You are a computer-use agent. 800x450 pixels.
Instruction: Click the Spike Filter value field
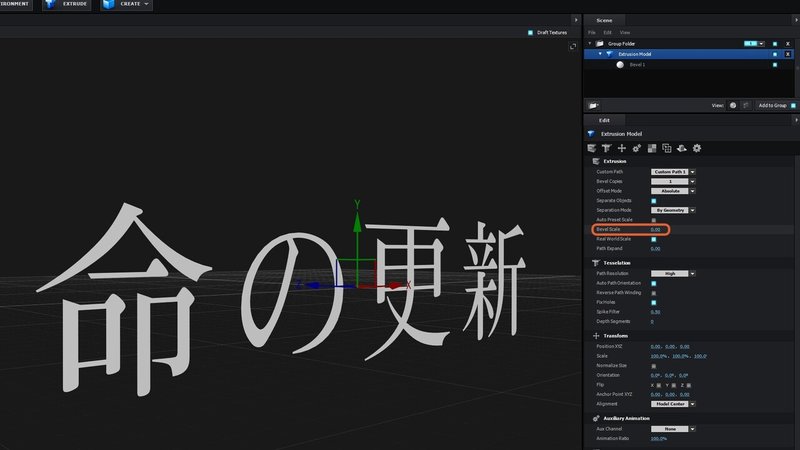click(x=656, y=312)
